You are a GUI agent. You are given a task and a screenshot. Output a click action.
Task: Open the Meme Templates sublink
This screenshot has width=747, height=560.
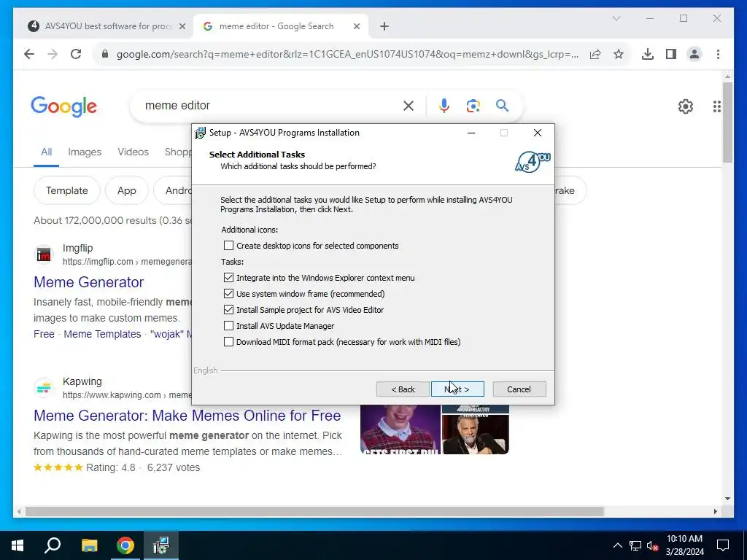pyautogui.click(x=102, y=334)
